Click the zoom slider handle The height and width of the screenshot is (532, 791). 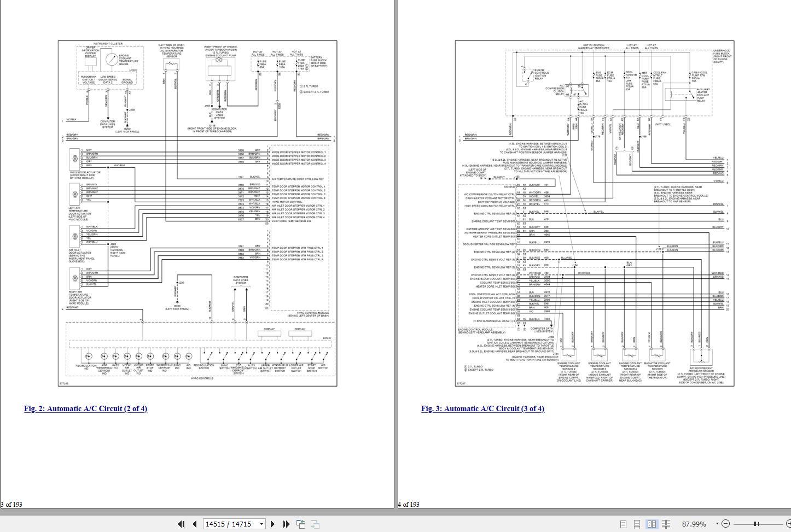pyautogui.click(x=756, y=524)
